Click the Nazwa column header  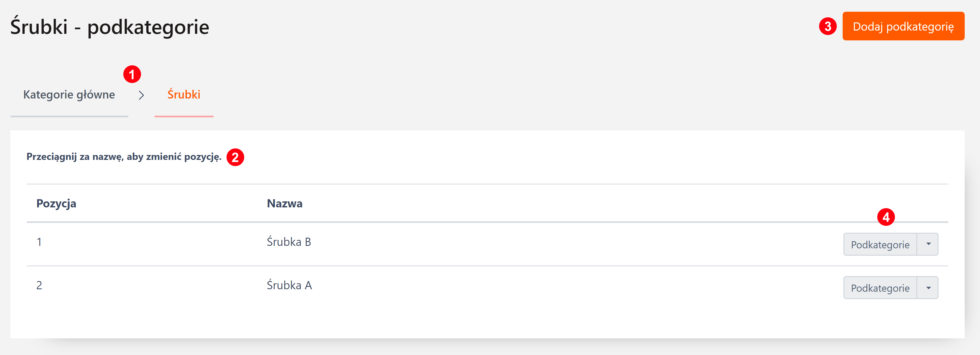tap(285, 203)
